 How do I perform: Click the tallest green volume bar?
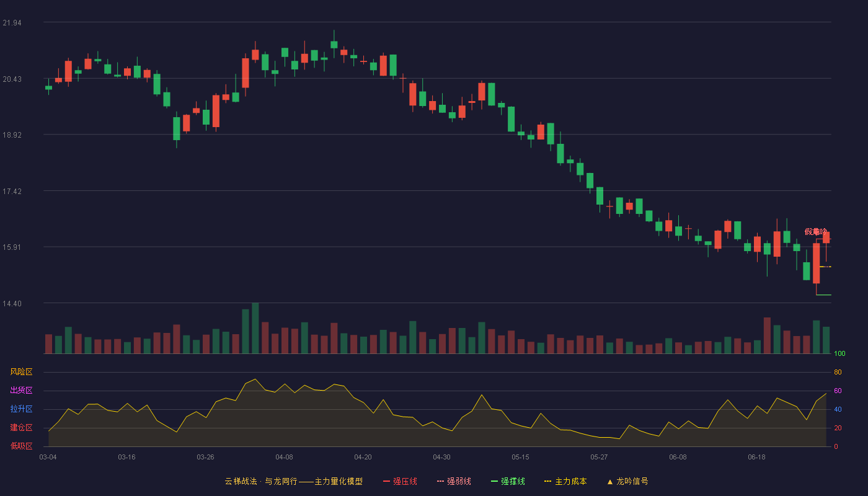[x=255, y=329]
